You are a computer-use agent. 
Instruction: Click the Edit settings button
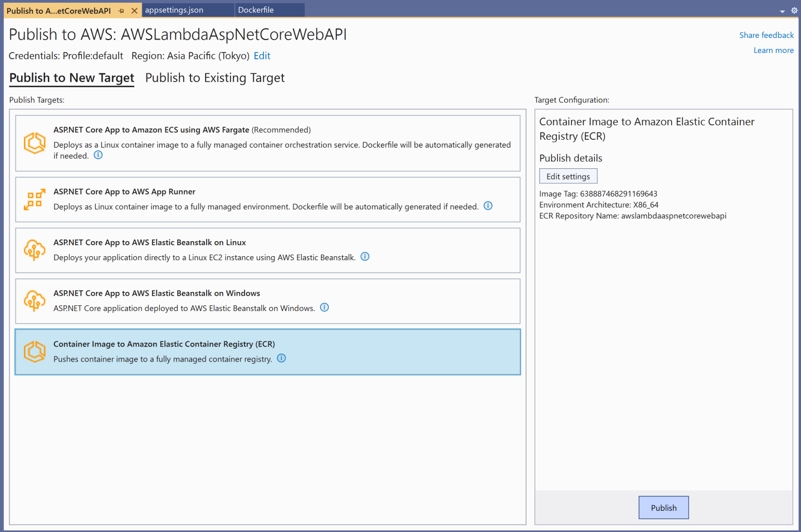click(x=568, y=176)
